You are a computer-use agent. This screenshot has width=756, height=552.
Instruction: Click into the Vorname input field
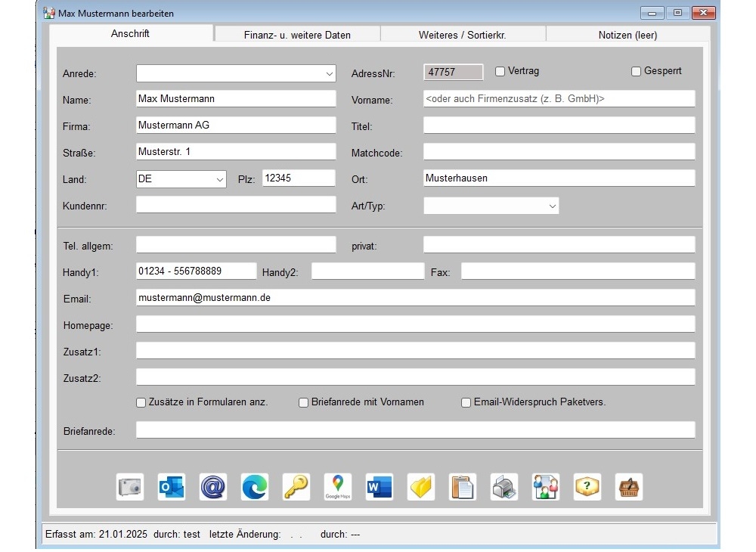[559, 99]
